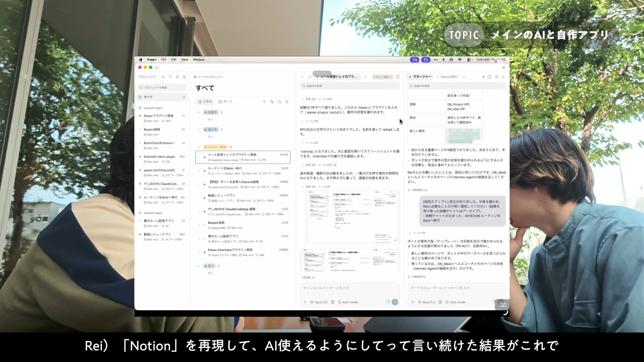The width and height of the screenshot is (644, 362).
Task: Open search icon in すべて list toolbar
Action: click(279, 102)
